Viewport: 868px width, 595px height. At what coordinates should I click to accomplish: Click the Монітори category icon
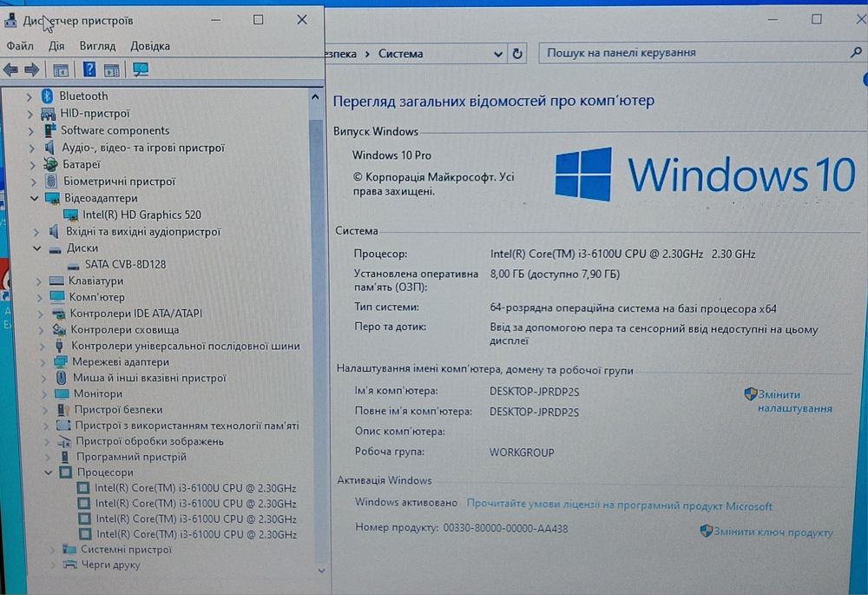point(62,393)
